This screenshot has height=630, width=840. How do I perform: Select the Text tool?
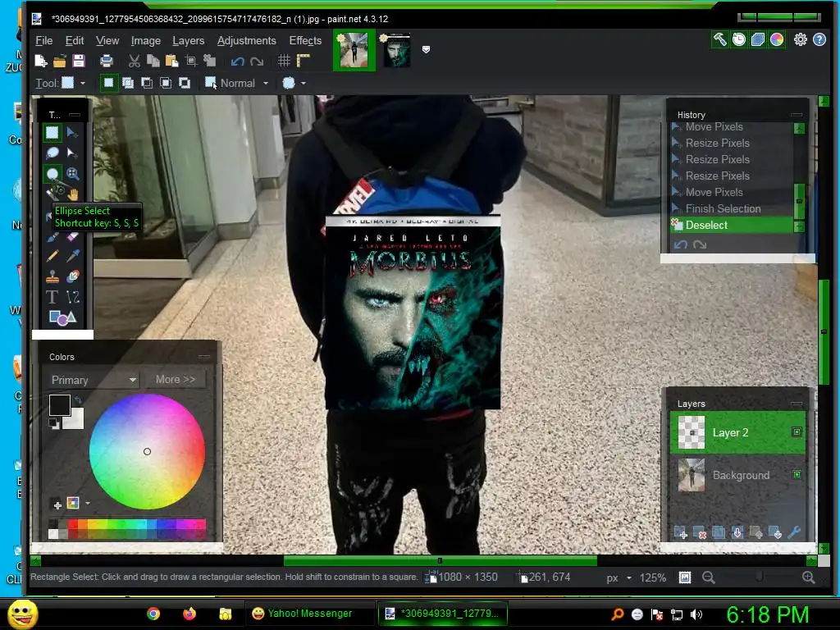pos(52,297)
